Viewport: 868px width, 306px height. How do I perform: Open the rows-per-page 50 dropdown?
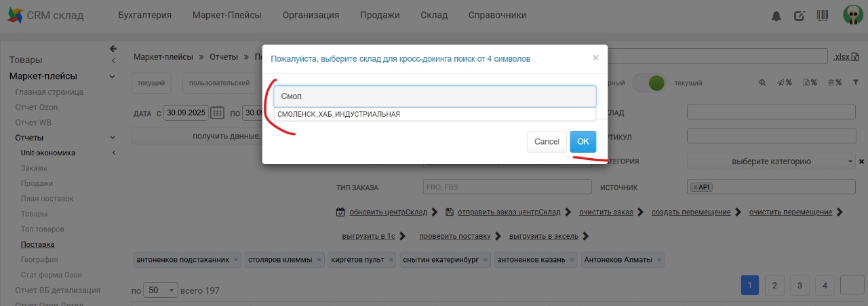[161, 290]
